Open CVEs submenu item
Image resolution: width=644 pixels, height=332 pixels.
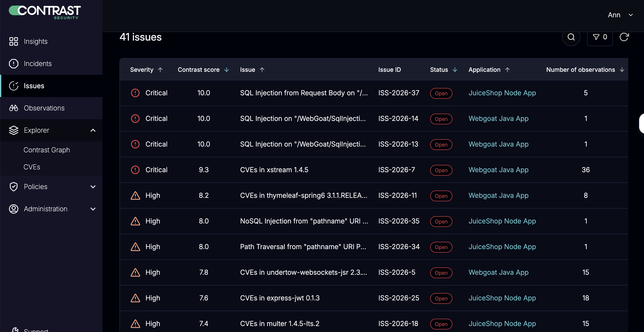pos(32,167)
